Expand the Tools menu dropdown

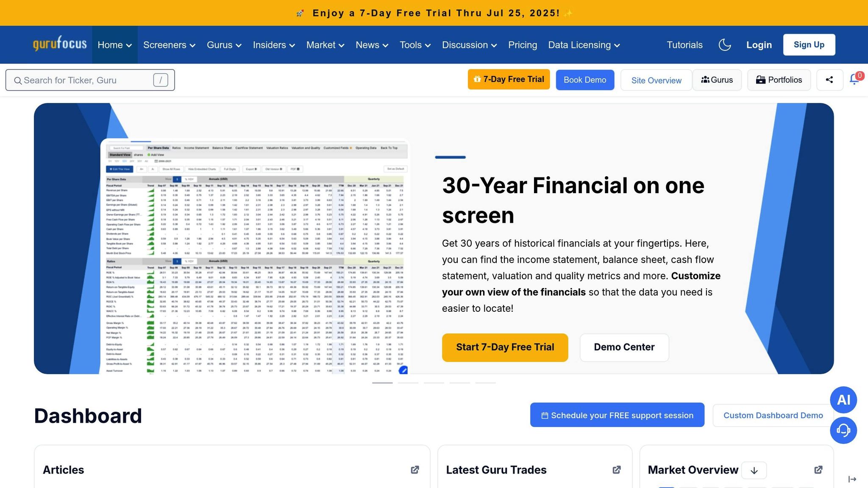(415, 45)
